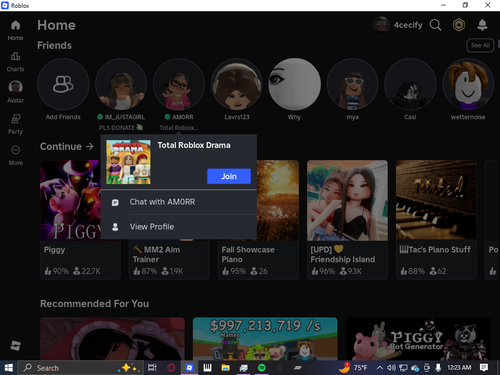Screen dimensions: 500x375
Task: Click the taskbar Search box
Action: coord(80,368)
